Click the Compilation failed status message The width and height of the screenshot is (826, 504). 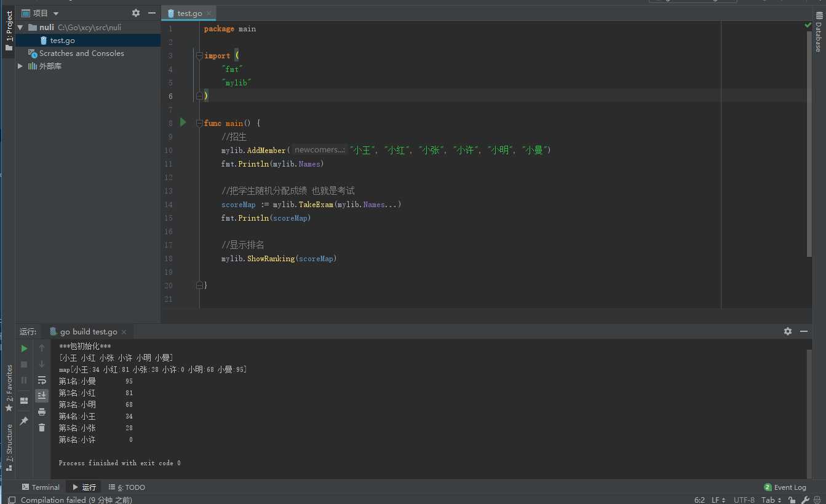pyautogui.click(x=76, y=500)
